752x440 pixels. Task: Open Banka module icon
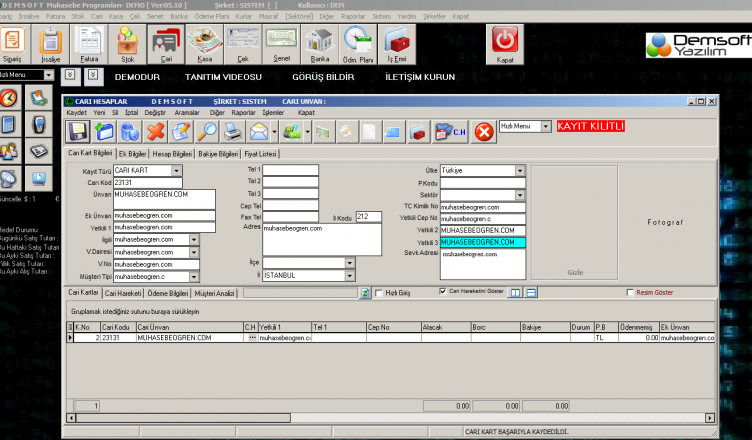[320, 45]
